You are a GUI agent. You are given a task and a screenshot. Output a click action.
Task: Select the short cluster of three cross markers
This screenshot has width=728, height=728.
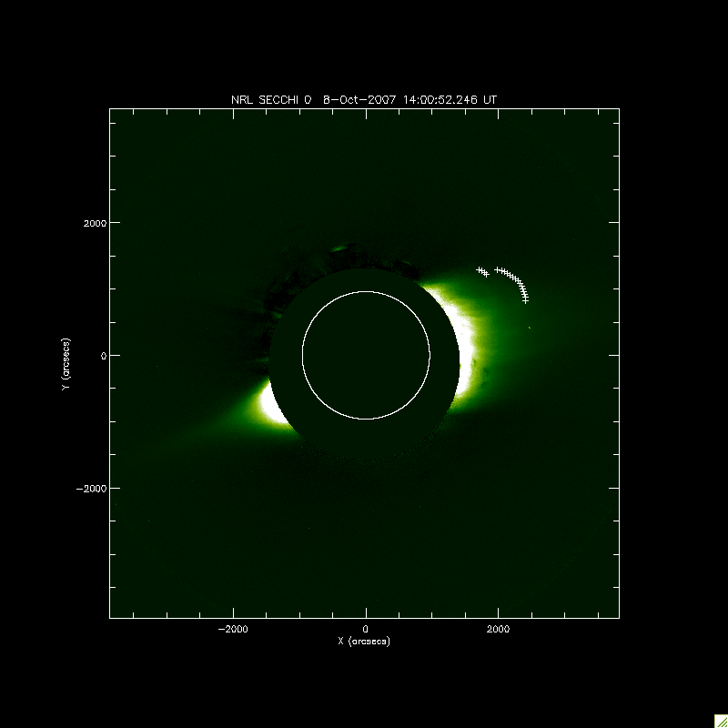tap(483, 271)
